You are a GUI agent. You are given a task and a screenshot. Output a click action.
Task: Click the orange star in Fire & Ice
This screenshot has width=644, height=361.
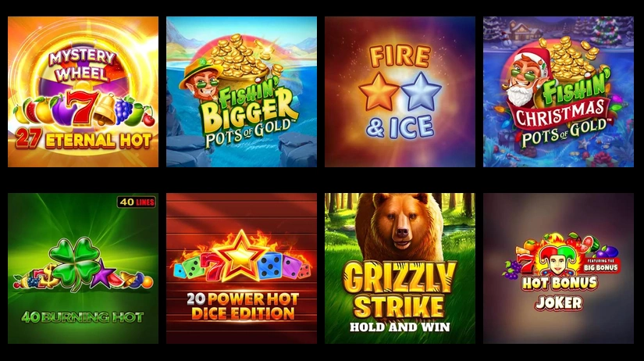coord(379,92)
